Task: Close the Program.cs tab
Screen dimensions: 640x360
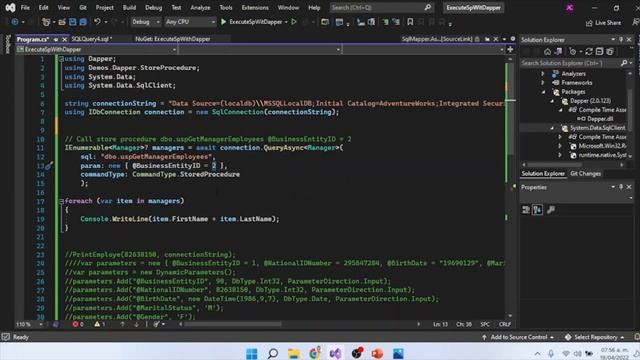Action: tap(64, 40)
